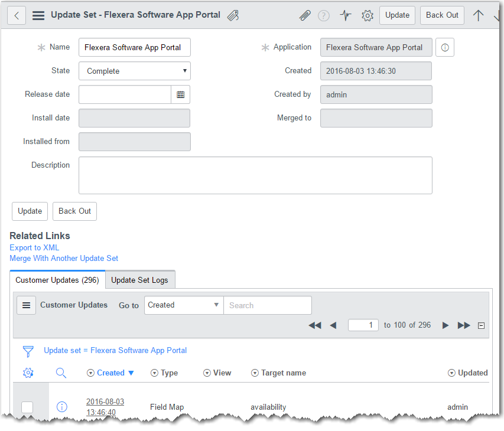Click the Back Out button in the header
Image resolution: width=504 pixels, height=431 pixels.
(x=442, y=15)
